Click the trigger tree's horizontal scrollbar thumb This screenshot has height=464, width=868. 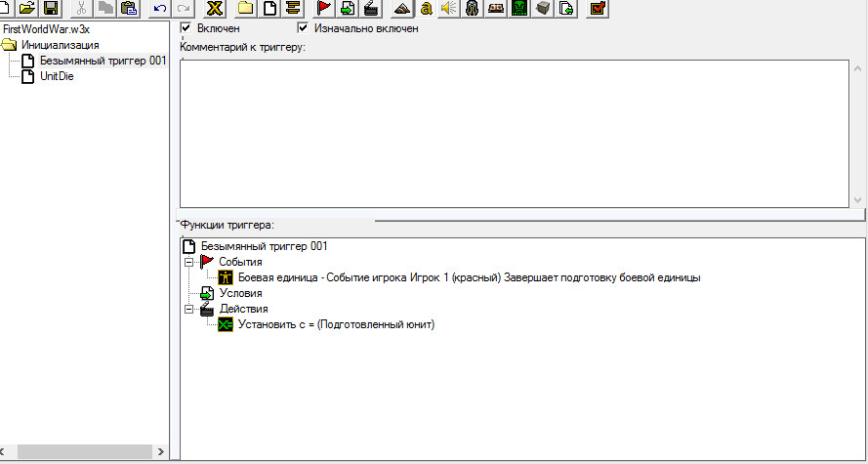tap(85, 451)
